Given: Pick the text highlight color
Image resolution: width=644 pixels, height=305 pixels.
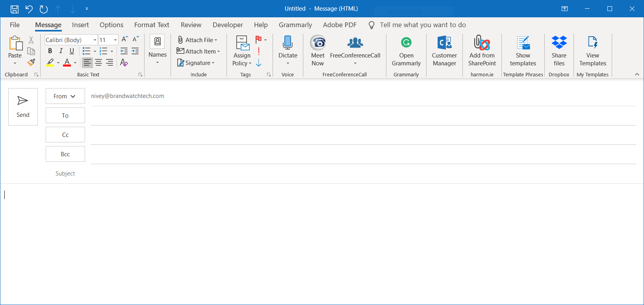Looking at the screenshot, I should (x=50, y=62).
